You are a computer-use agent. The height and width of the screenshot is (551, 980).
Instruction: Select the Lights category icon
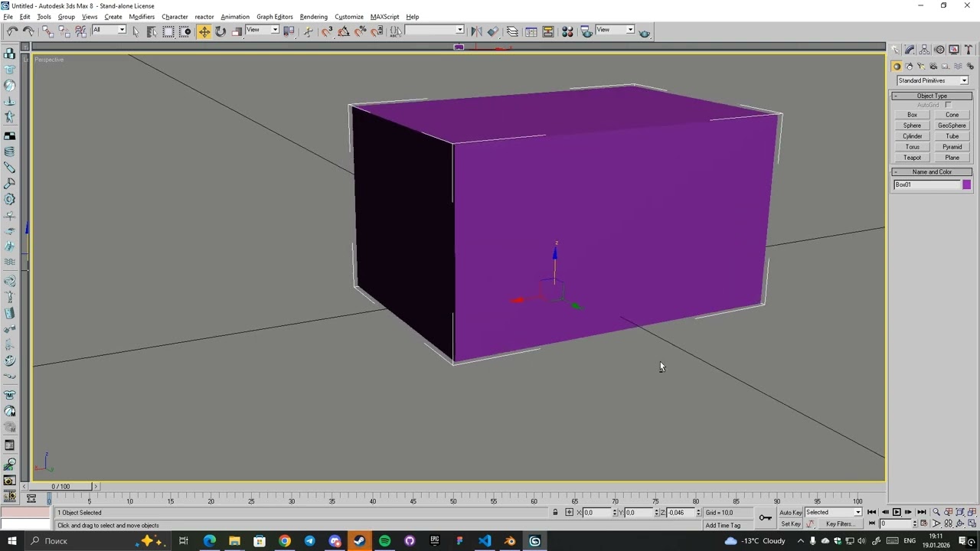[x=921, y=67]
